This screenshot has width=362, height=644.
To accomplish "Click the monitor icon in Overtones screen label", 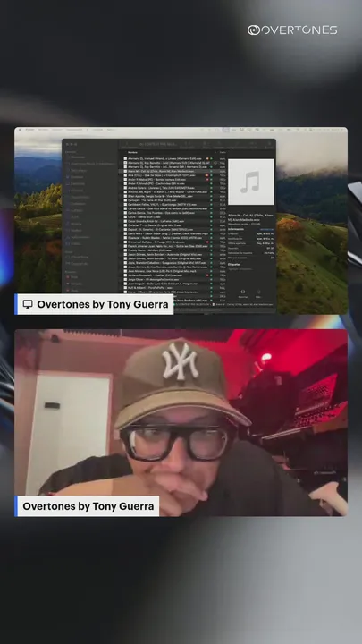I will 28,304.
